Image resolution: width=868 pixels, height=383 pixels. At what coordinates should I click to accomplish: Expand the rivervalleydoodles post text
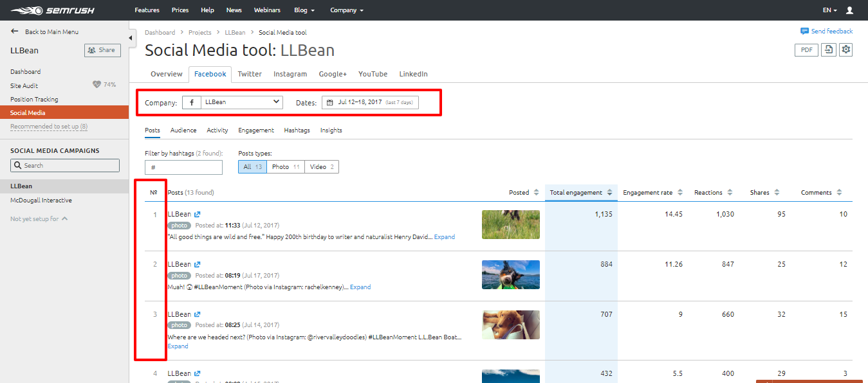178,346
